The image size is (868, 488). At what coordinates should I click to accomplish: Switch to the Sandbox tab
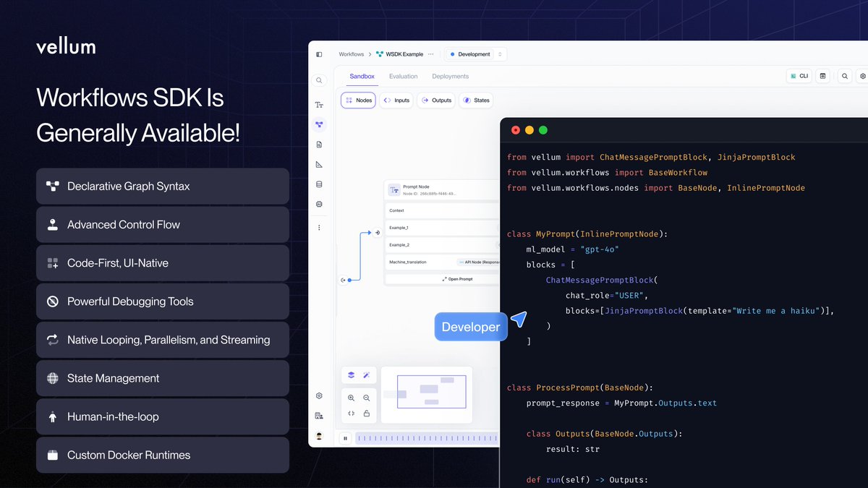tap(362, 76)
